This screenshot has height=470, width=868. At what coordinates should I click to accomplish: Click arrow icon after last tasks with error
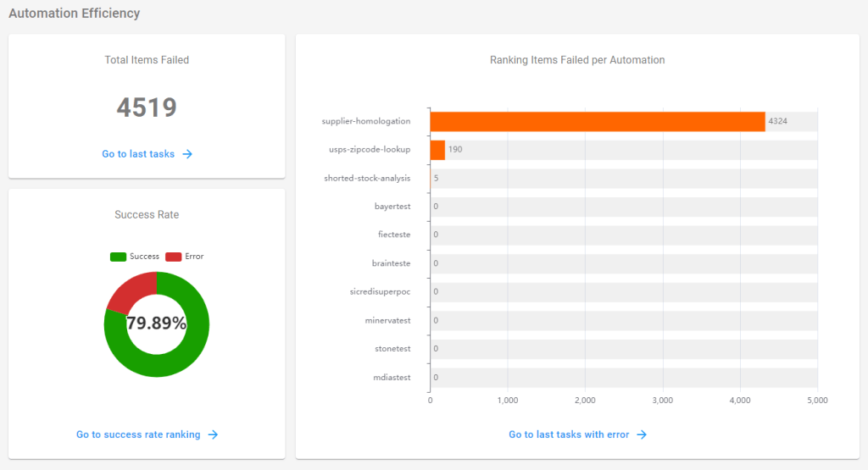click(x=642, y=434)
